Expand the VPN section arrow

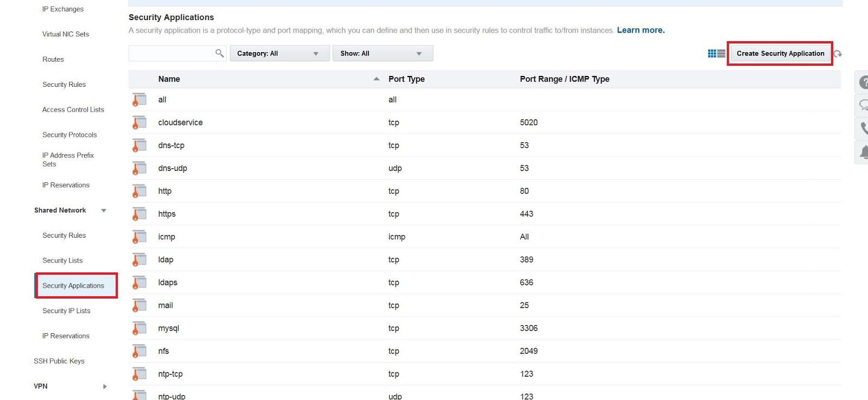[x=105, y=386]
